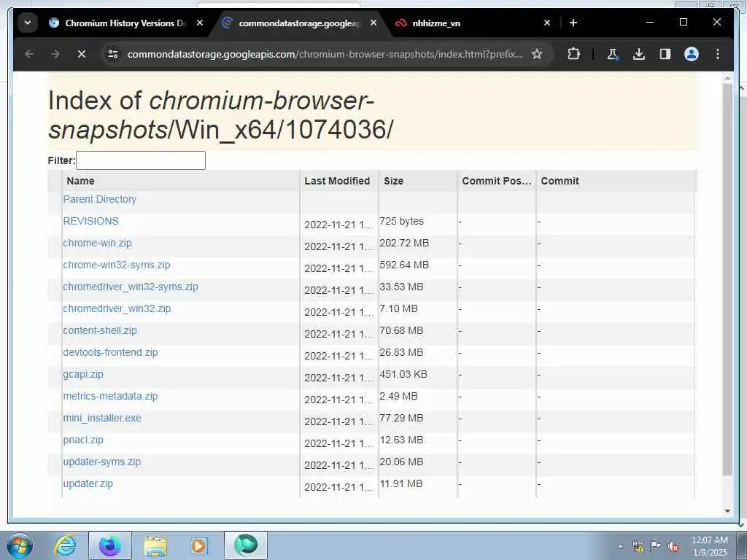Download pnacl.zip
Image resolution: width=747 pixels, height=560 pixels.
[x=83, y=440]
